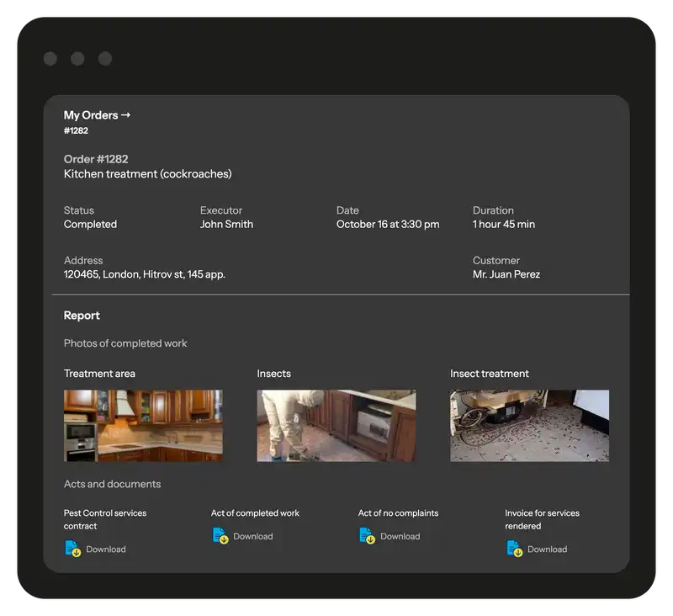Click the first gray window dot
This screenshot has width=673, height=616.
point(50,59)
